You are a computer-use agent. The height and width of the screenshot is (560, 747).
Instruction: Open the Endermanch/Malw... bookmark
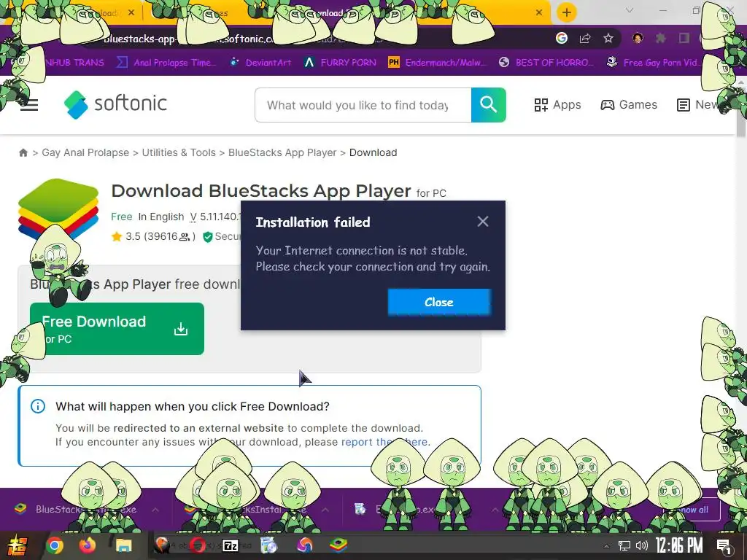(x=438, y=63)
